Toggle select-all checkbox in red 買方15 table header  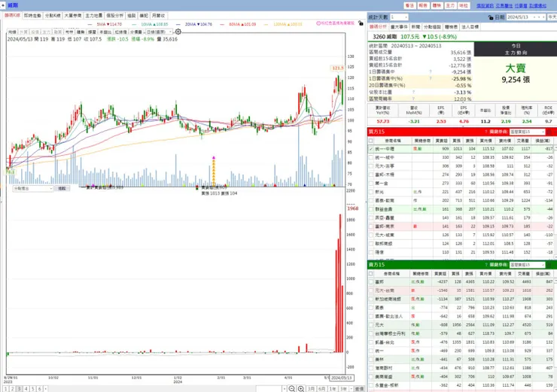(x=371, y=141)
